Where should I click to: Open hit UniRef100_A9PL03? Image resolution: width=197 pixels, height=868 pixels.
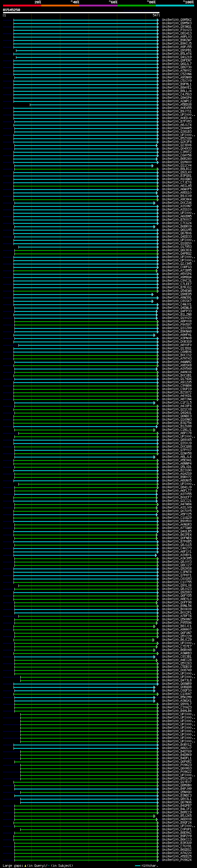tap(177, 37)
